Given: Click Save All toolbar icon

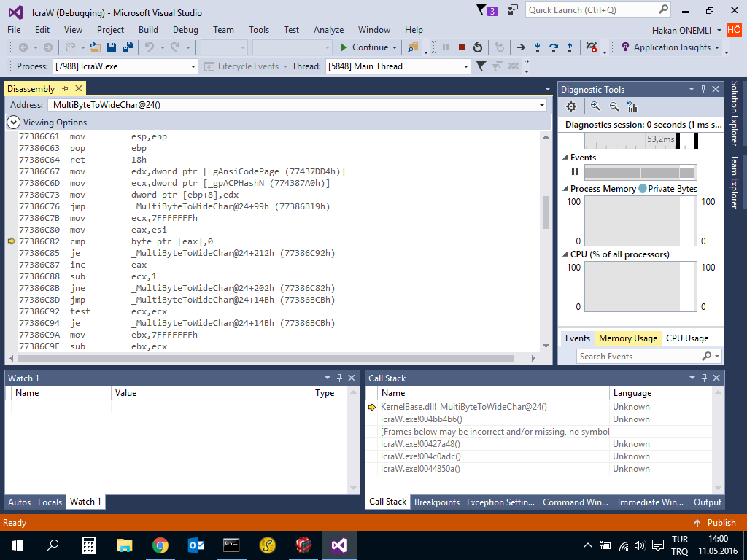Looking at the screenshot, I should (127, 47).
